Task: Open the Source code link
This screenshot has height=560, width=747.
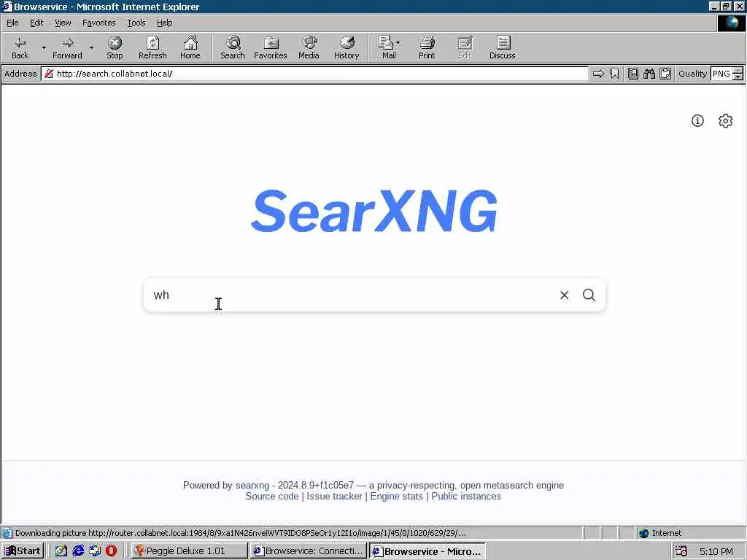Action: click(x=272, y=496)
